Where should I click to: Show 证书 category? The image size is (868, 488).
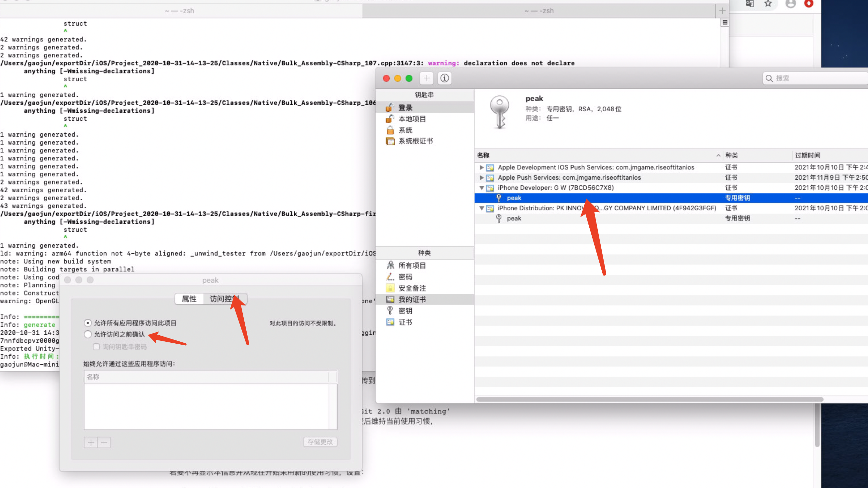(425, 322)
